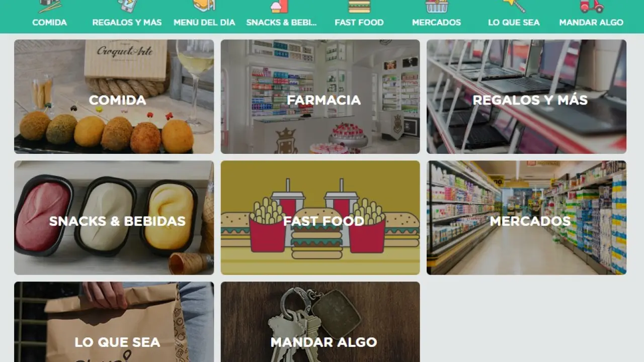Viewport: 644px width, 362px height.
Task: Click the Regalos y Más phone icon
Action: click(127, 6)
